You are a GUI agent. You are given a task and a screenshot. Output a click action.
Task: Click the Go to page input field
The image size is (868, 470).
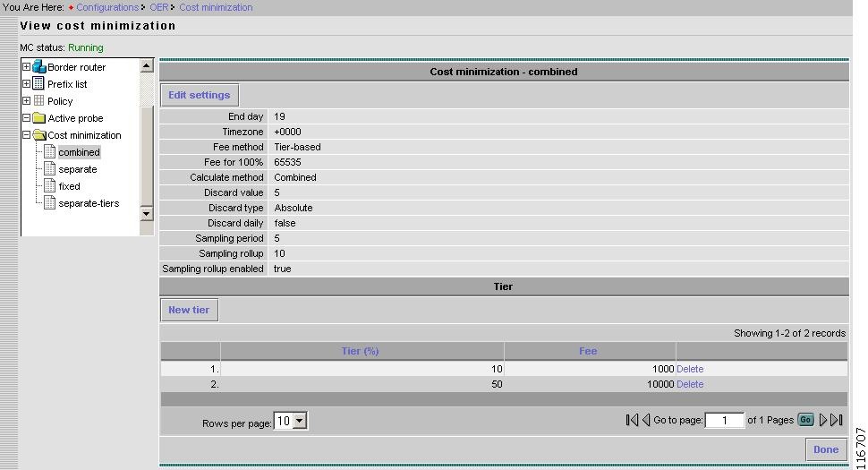pos(724,421)
